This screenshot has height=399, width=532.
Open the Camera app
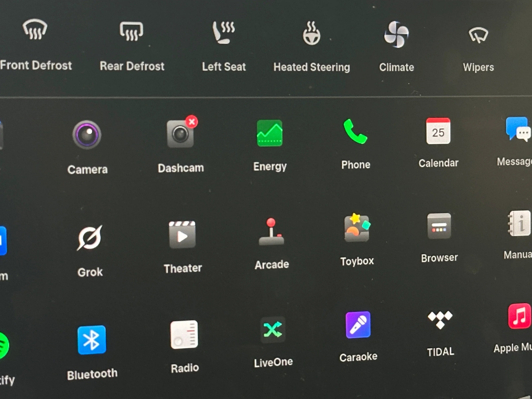pos(87,135)
